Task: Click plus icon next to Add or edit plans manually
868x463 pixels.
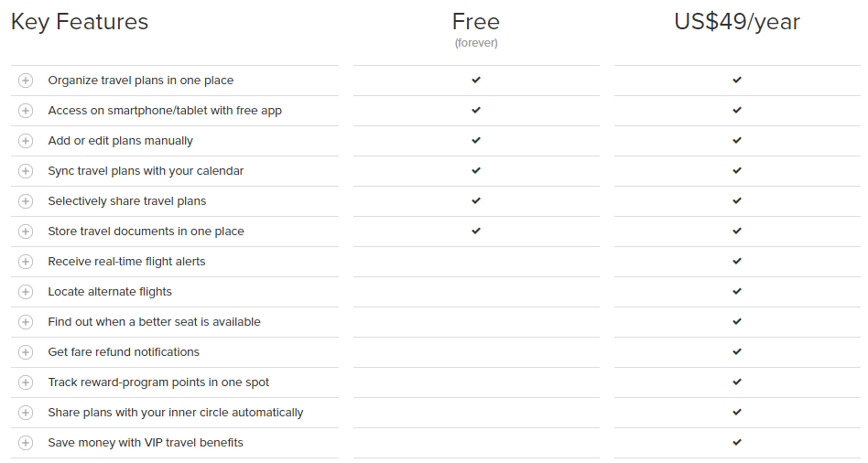Action: [x=26, y=141]
